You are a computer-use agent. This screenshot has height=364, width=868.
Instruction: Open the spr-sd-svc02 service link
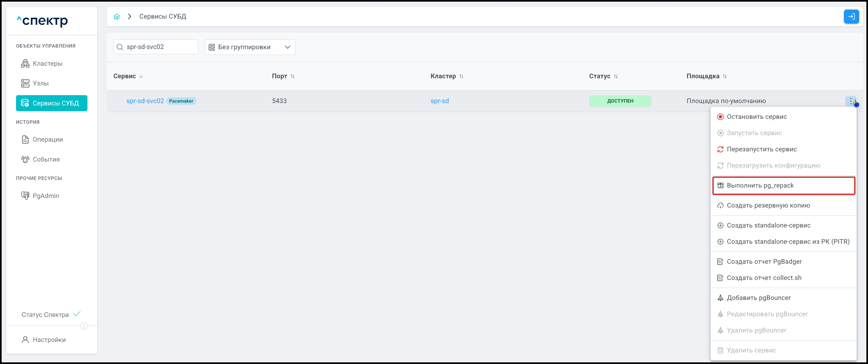tap(145, 101)
